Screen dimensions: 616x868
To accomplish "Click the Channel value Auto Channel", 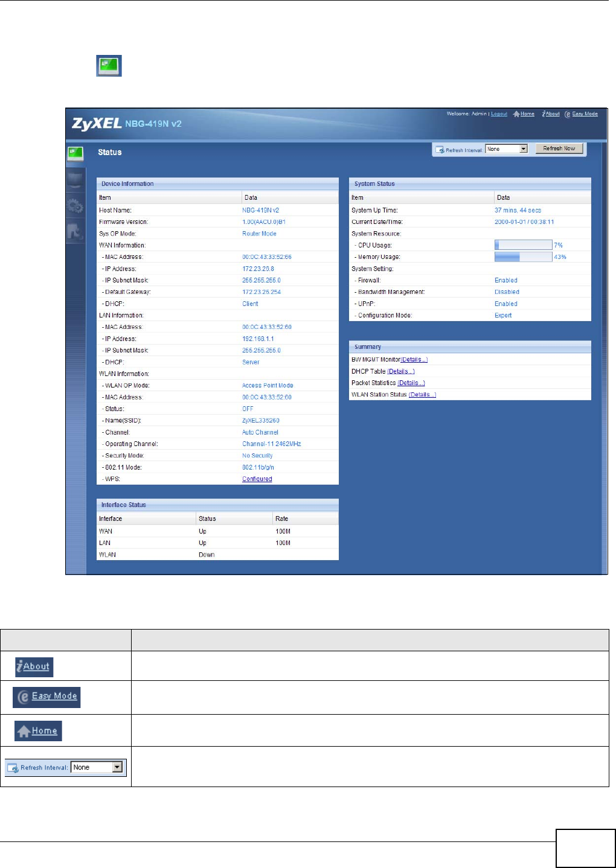I will 260,433.
